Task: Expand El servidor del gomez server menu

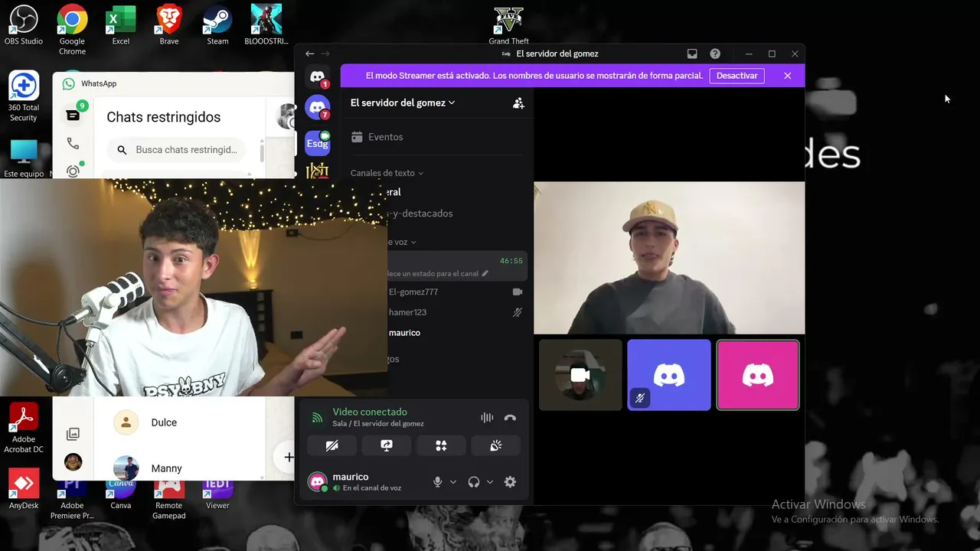Action: [403, 103]
